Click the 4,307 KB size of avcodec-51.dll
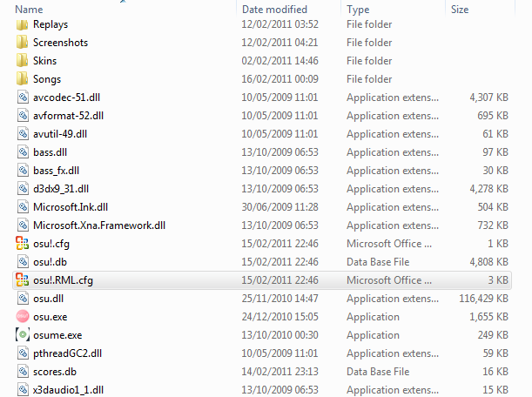 click(488, 98)
